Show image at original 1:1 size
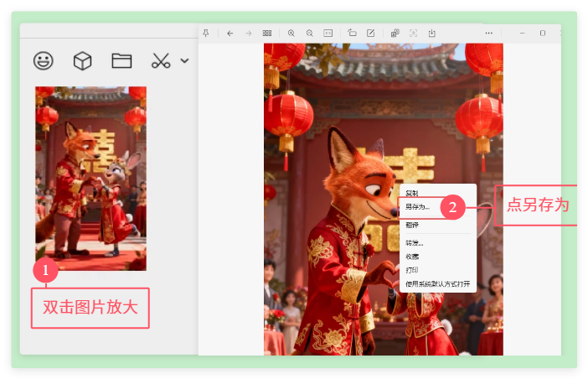588x379 pixels. [328, 33]
